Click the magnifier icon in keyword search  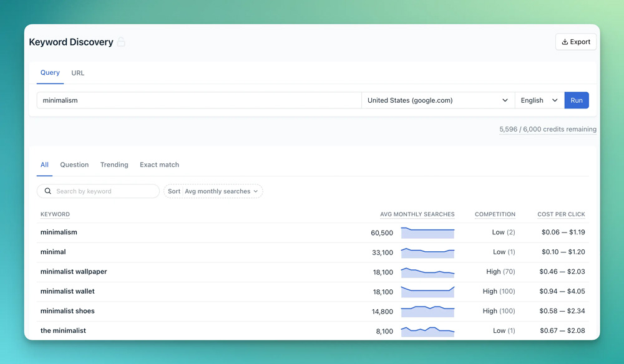click(48, 191)
